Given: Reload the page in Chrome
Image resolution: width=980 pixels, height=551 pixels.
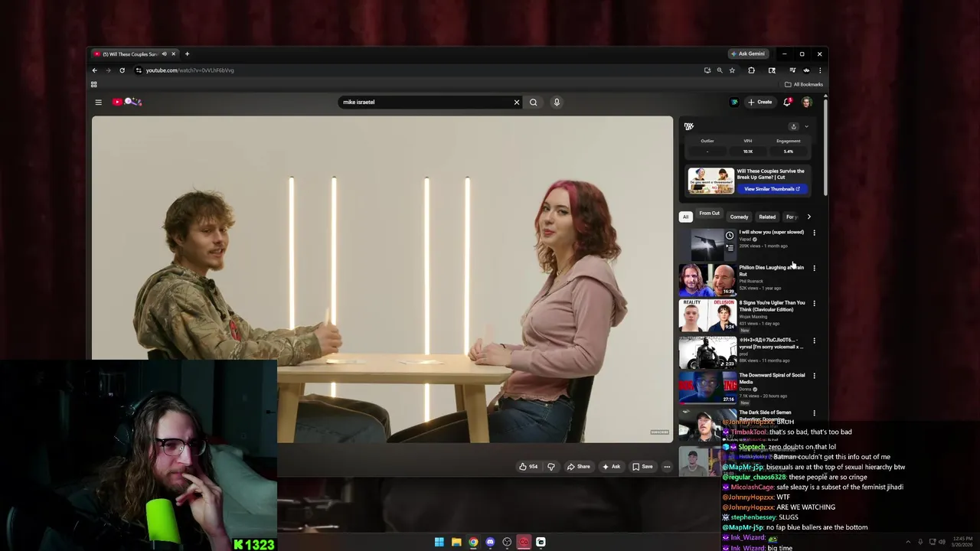Looking at the screenshot, I should 122,70.
